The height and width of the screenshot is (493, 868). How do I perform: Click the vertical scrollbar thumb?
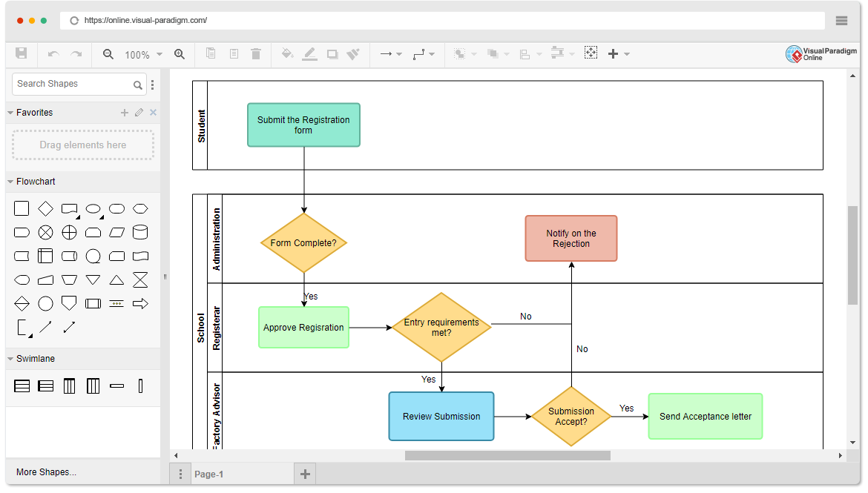pyautogui.click(x=852, y=256)
